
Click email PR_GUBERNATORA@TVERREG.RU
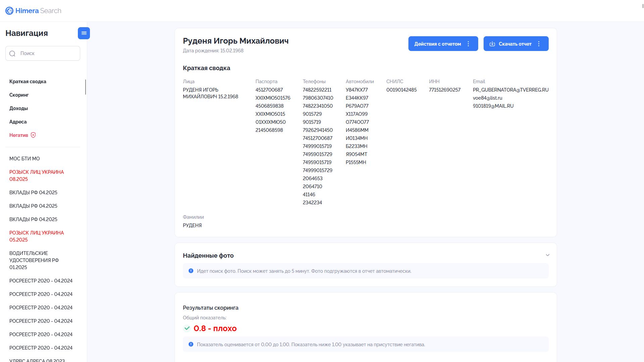click(x=511, y=90)
